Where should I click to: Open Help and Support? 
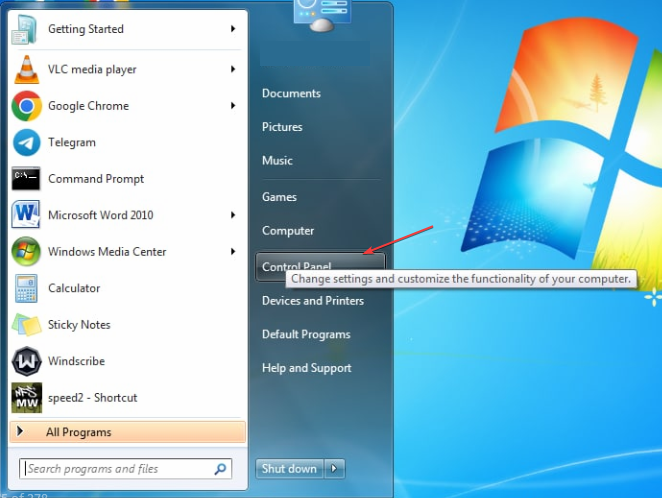pyautogui.click(x=307, y=368)
